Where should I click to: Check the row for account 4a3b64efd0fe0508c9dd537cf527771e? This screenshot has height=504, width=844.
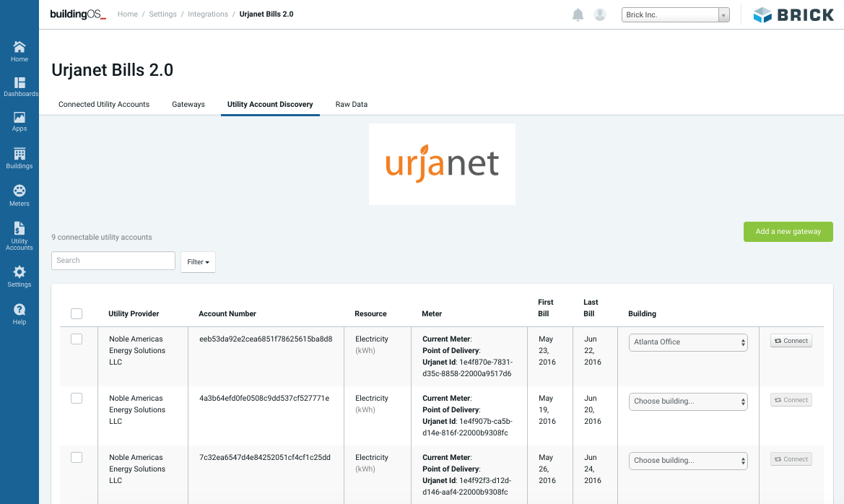pos(77,399)
